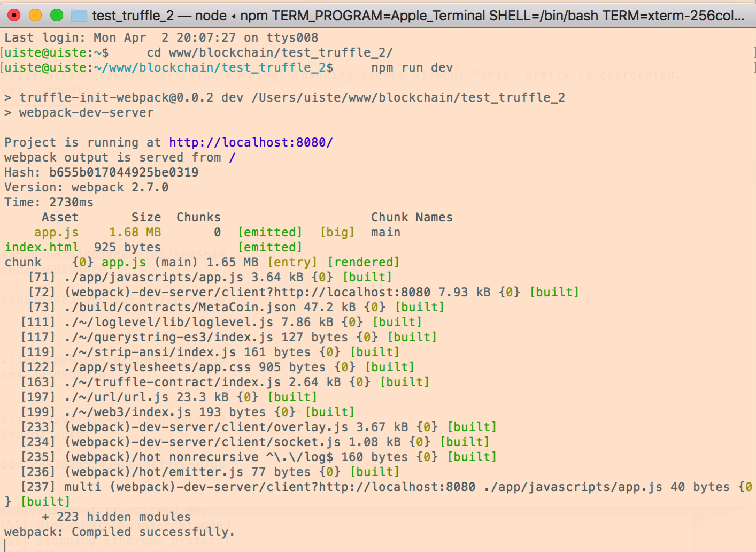Close the terminal window with the red button

[x=14, y=16]
